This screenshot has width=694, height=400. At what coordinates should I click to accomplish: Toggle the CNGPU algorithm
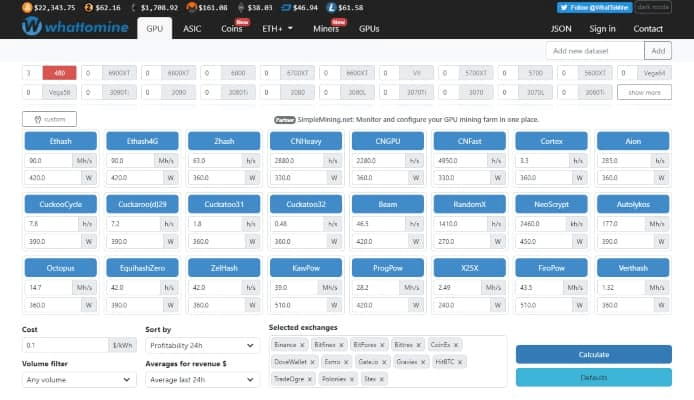coord(388,141)
